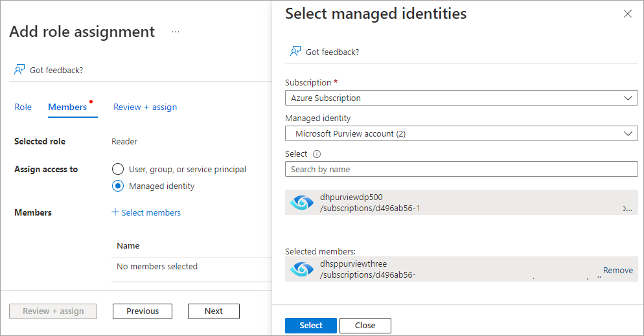644x336 pixels.
Task: Click the plus icon before Select members
Action: 115,212
